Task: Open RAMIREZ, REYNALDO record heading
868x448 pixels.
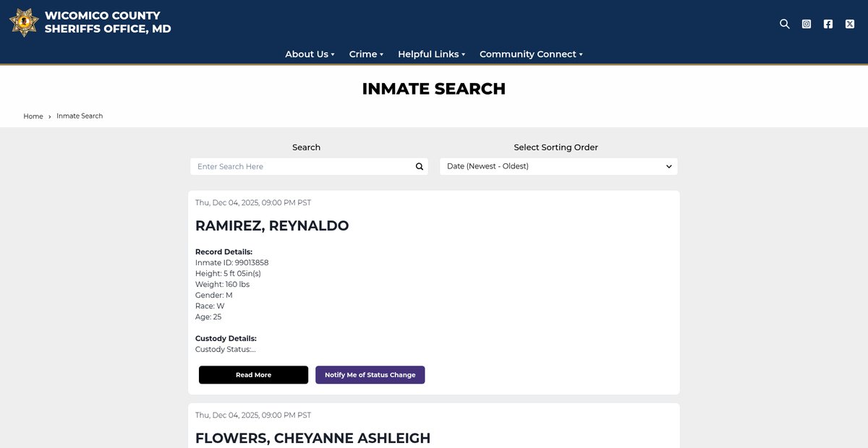Action: (272, 225)
